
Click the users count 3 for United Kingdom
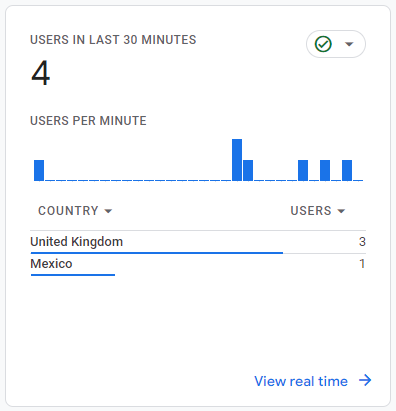(362, 242)
